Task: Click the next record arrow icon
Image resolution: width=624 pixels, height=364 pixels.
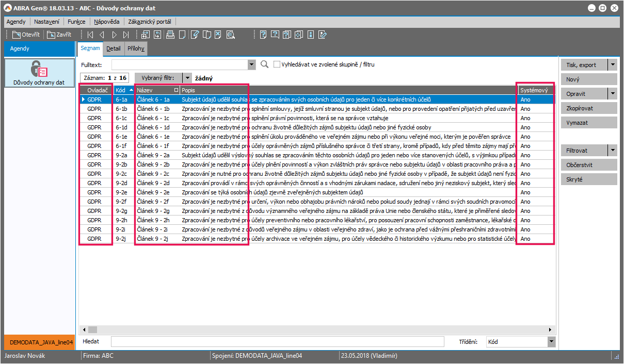Action: [x=114, y=35]
